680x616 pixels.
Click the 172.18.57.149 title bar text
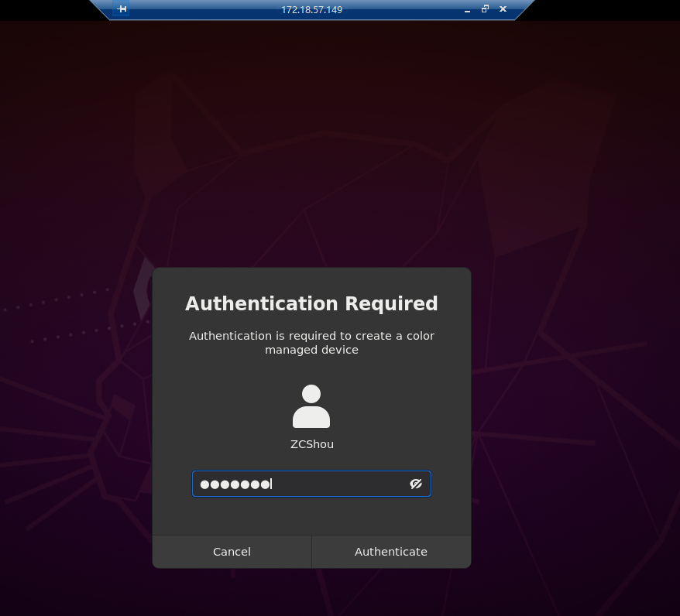click(311, 10)
